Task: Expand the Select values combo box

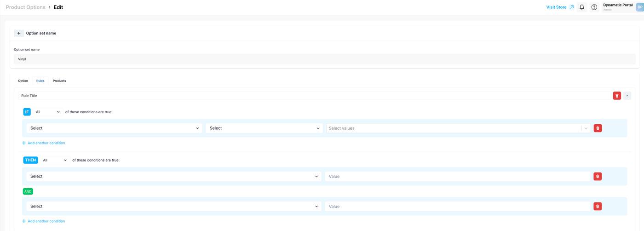Action: click(x=586, y=128)
